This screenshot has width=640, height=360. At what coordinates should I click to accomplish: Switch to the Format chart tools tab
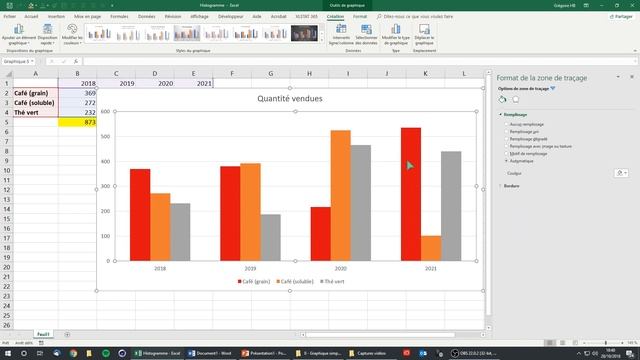(x=360, y=16)
